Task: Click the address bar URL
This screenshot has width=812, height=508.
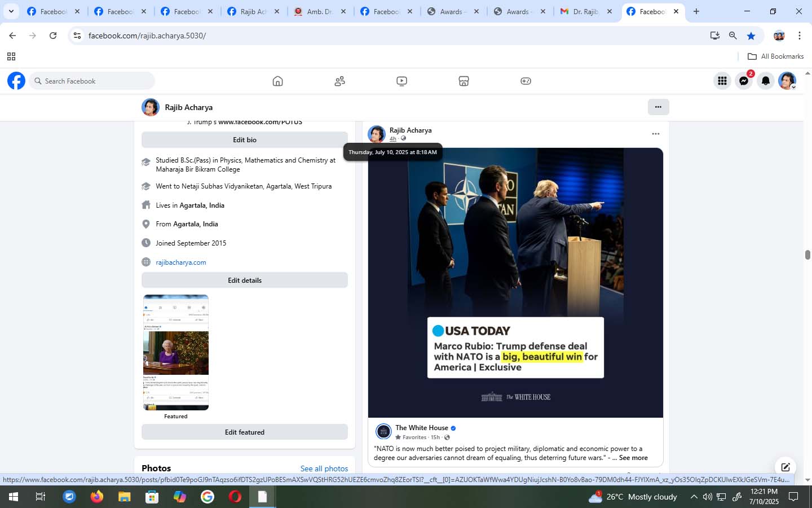Action: (x=147, y=36)
